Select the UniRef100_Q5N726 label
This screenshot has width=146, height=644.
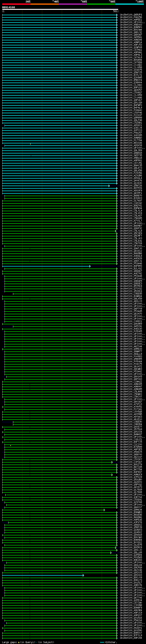tap(131, 186)
